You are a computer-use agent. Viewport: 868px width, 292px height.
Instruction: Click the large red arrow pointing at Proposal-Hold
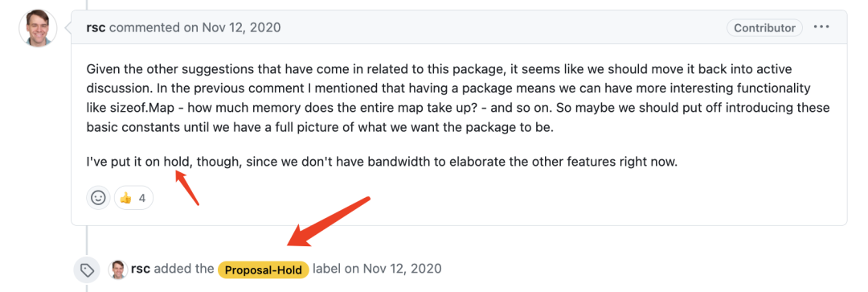click(x=328, y=221)
